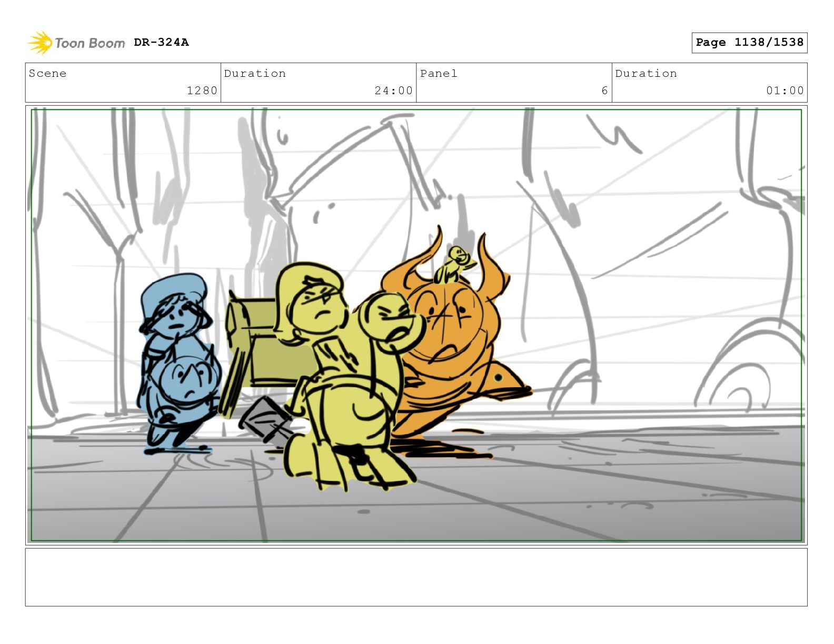Select panel number 6

coord(605,90)
